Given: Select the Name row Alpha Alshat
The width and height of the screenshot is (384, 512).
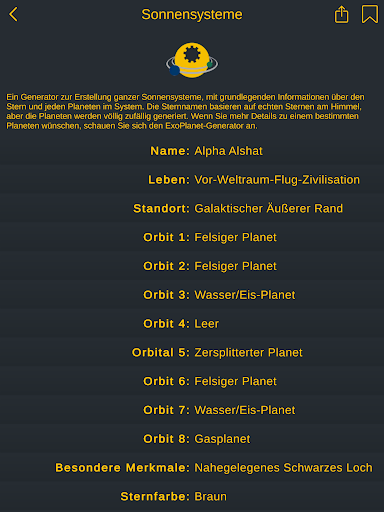Looking at the screenshot, I should coord(192,151).
